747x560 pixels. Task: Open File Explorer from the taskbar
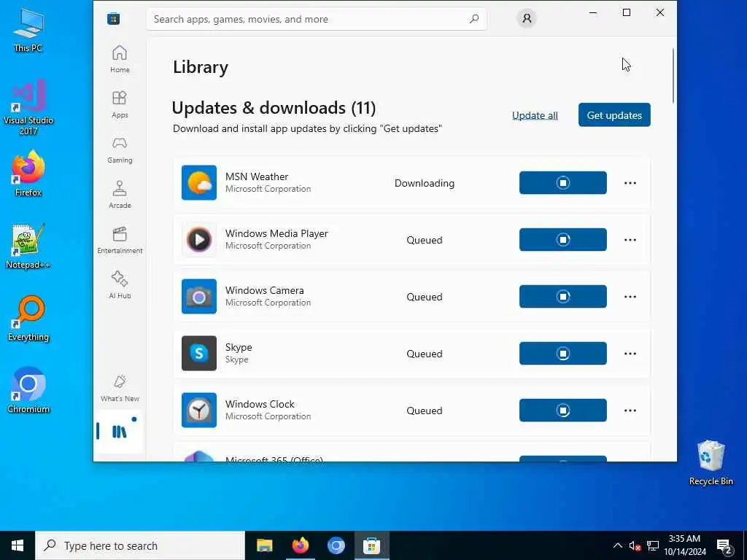pyautogui.click(x=264, y=545)
